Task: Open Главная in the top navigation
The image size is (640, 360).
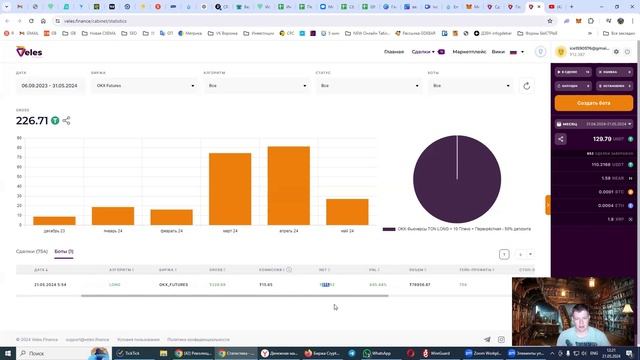Action: [x=394, y=52]
